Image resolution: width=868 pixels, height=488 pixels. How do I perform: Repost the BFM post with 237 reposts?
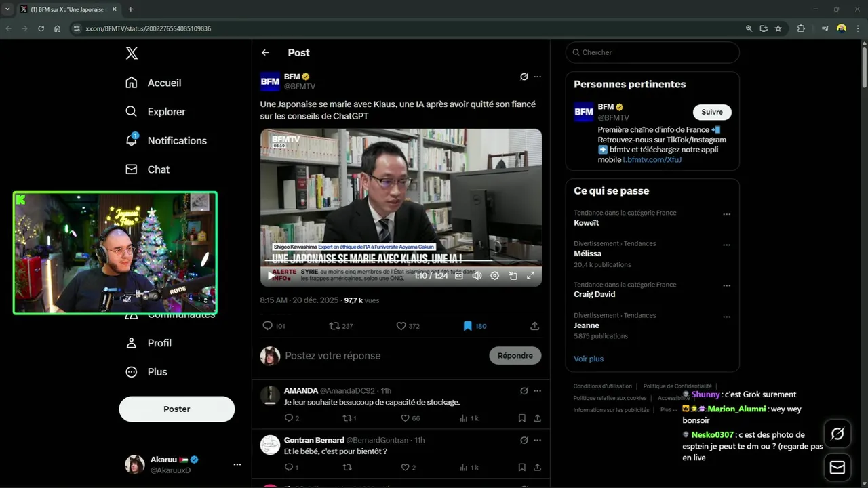340,326
